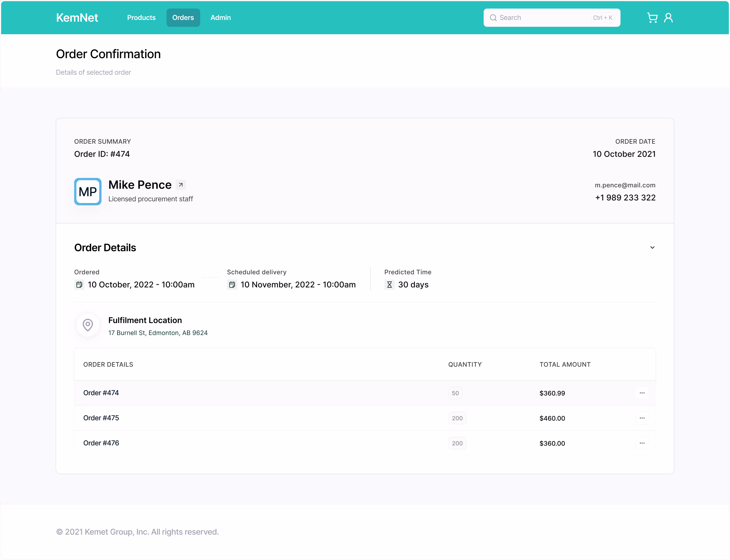The image size is (730, 560).
Task: Click the 17 Burnell St address link
Action: [158, 333]
